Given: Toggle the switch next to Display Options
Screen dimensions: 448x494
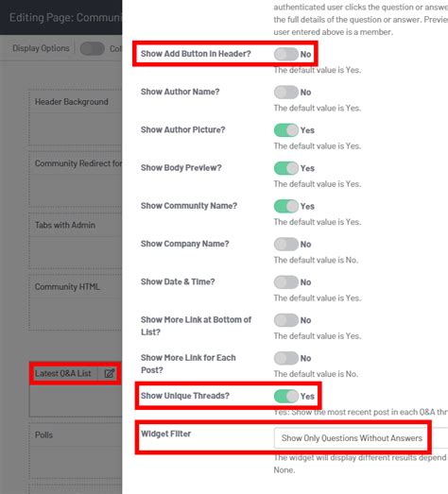Looking at the screenshot, I should point(92,48).
